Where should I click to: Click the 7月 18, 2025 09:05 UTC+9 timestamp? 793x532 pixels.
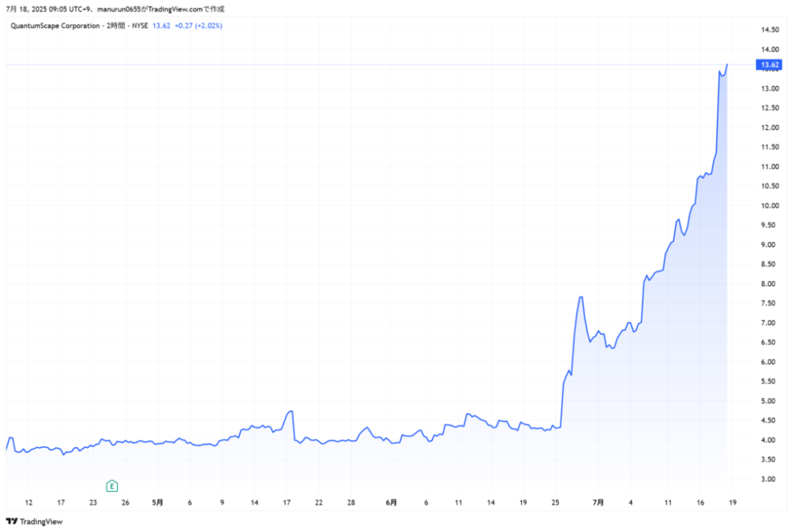[x=47, y=9]
